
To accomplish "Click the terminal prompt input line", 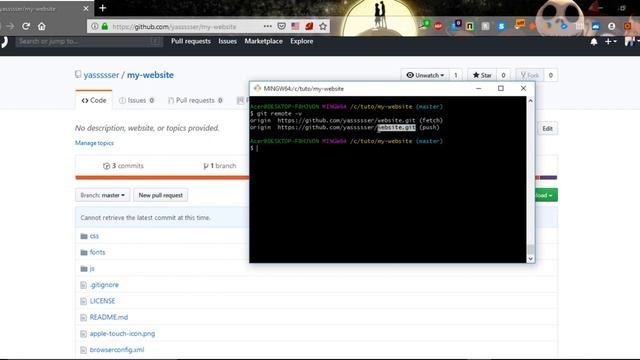I will 388,148.
